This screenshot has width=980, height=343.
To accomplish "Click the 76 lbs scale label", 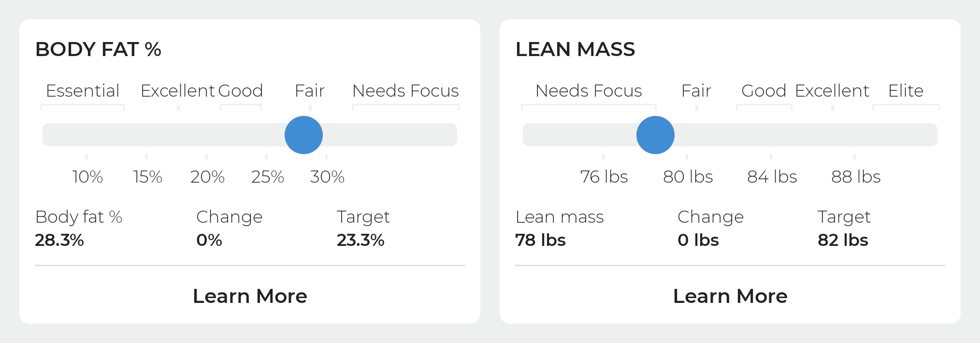I will [604, 177].
